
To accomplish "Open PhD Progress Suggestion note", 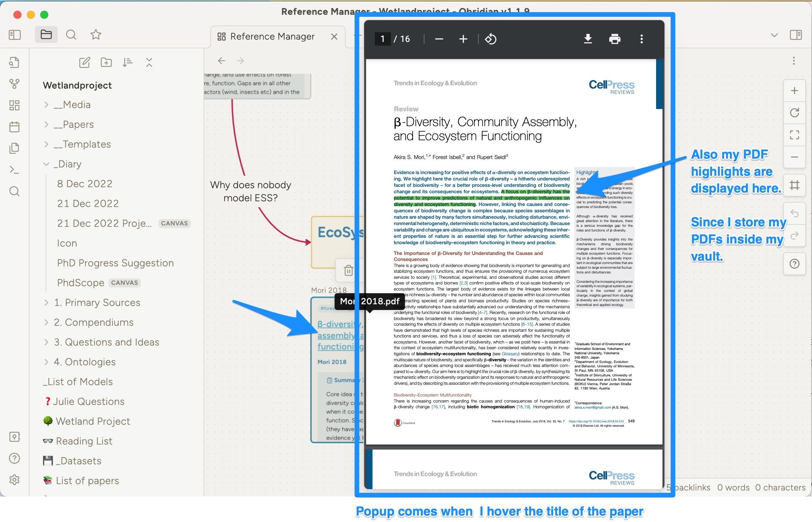I will click(x=115, y=263).
